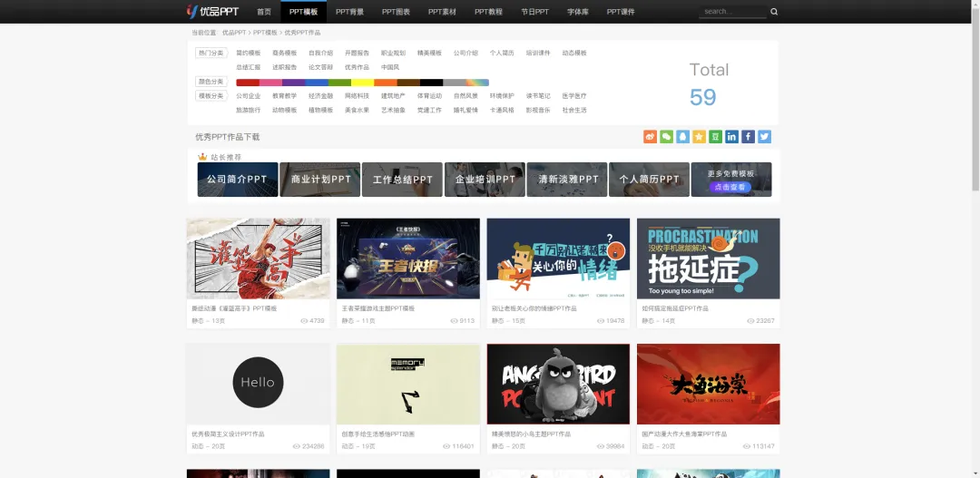This screenshot has height=478, width=980.
Task: Open the 大鱼海棠 PPT thumbnail
Action: point(708,385)
